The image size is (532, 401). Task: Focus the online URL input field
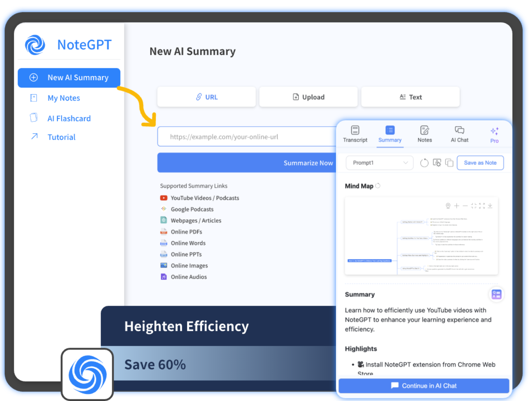[x=246, y=137]
